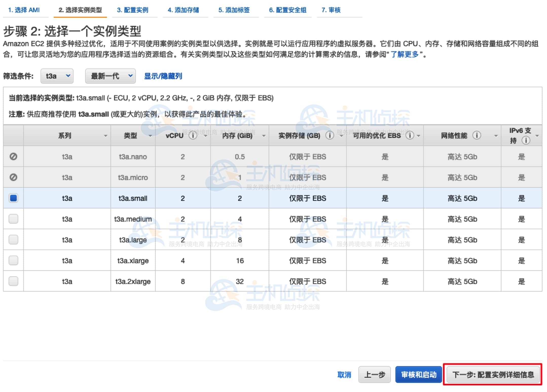Image resolution: width=547 pixels, height=392 pixels.
Task: Open the t3a filter dropdown
Action: (57, 76)
